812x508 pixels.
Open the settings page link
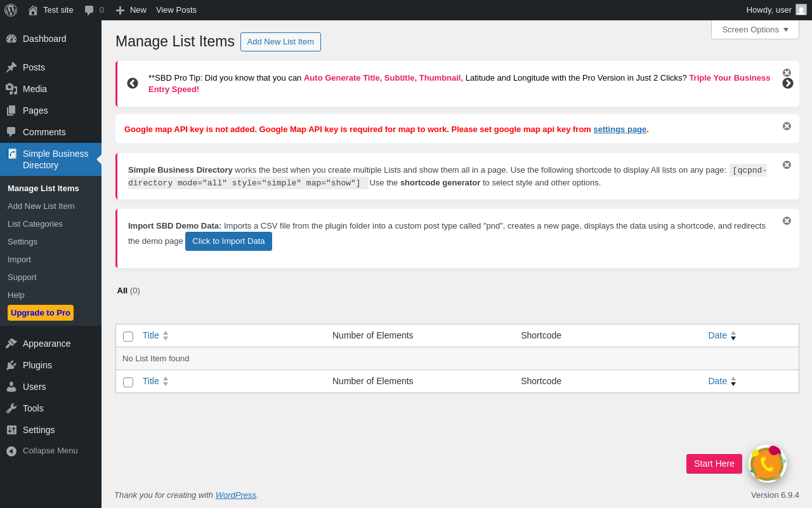coord(620,129)
